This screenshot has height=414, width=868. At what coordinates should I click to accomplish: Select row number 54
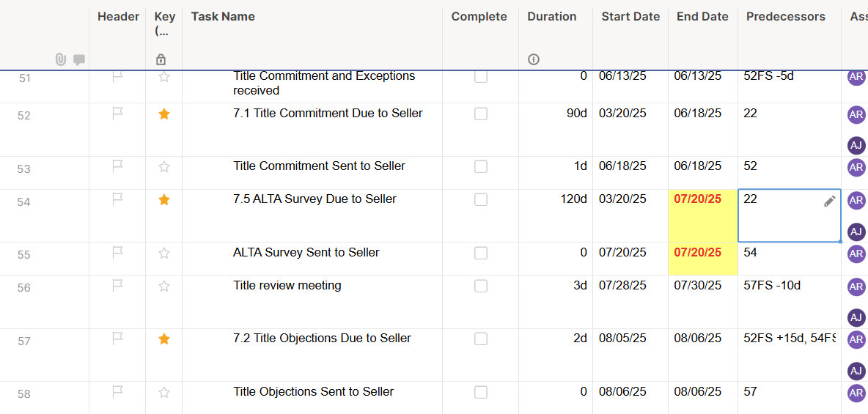23,202
